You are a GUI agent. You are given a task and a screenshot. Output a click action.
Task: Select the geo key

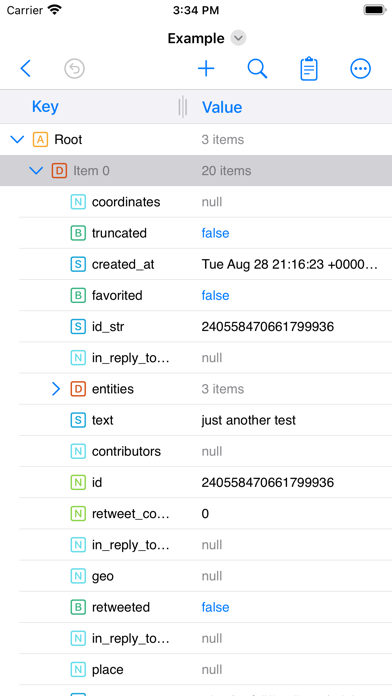coord(103,576)
